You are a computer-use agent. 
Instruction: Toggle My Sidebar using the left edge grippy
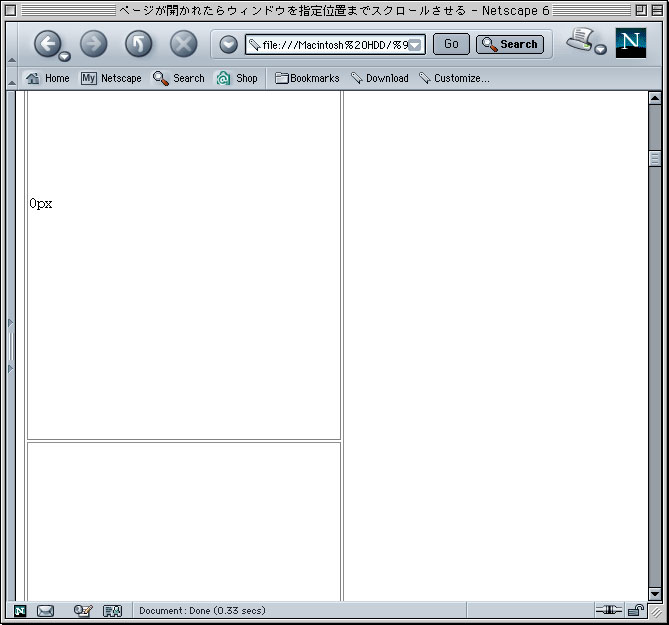[11, 346]
